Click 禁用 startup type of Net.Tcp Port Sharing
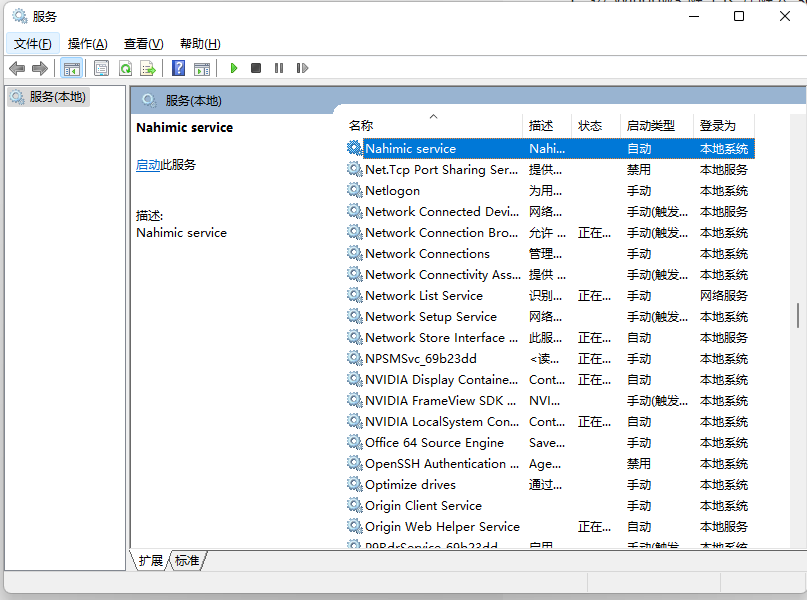807x600 pixels. click(x=639, y=169)
